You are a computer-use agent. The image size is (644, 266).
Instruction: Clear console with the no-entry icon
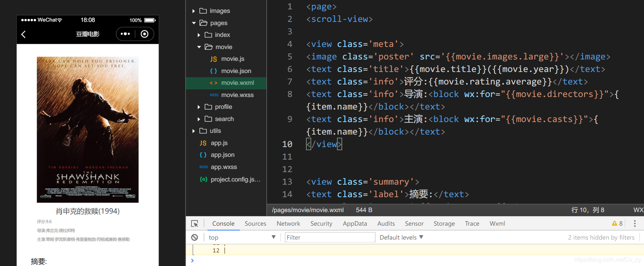[195, 237]
